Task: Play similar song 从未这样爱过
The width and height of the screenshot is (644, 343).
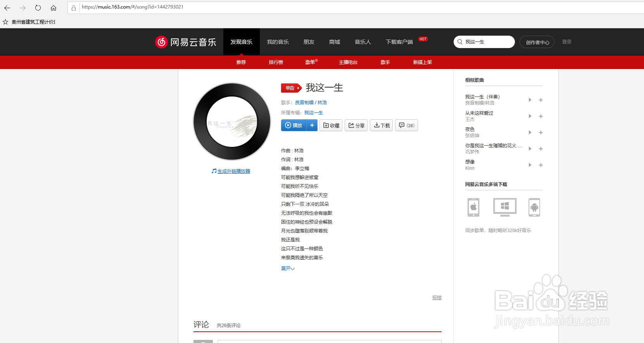Action: coord(530,116)
